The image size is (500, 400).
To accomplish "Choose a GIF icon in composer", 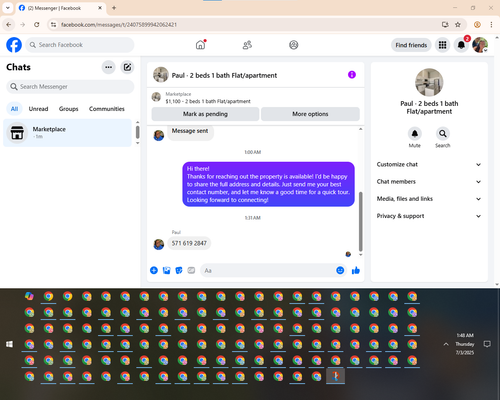I will [x=191, y=270].
